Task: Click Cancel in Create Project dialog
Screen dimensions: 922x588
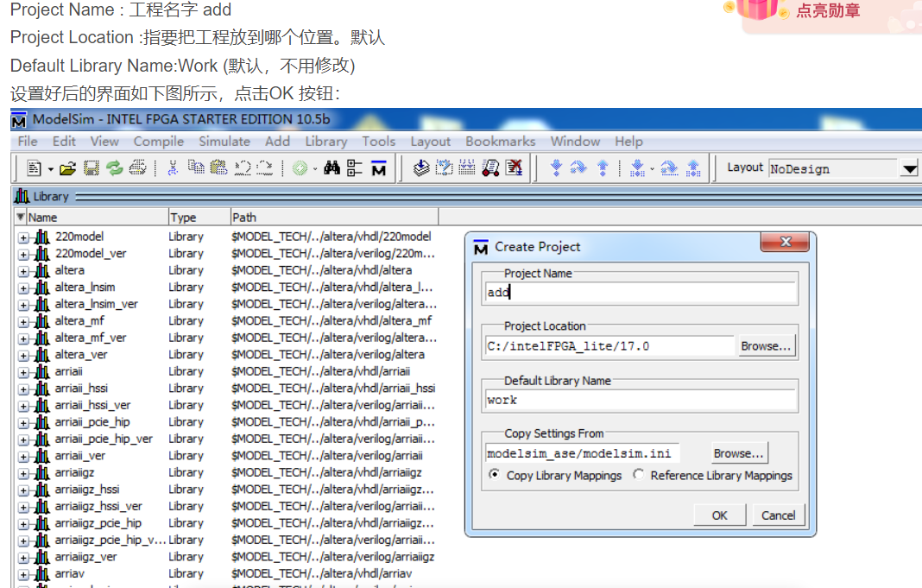Action: [x=778, y=515]
